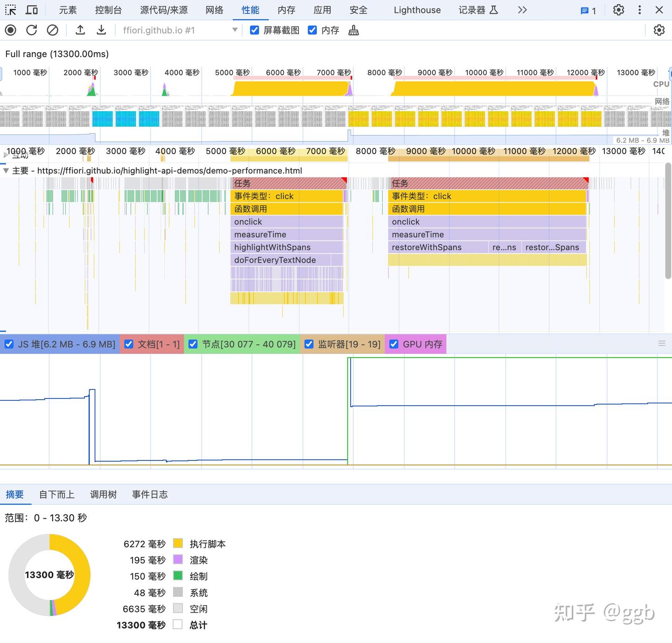The image size is (672, 643).
Task: Open the 调用树 tab
Action: pos(103,495)
